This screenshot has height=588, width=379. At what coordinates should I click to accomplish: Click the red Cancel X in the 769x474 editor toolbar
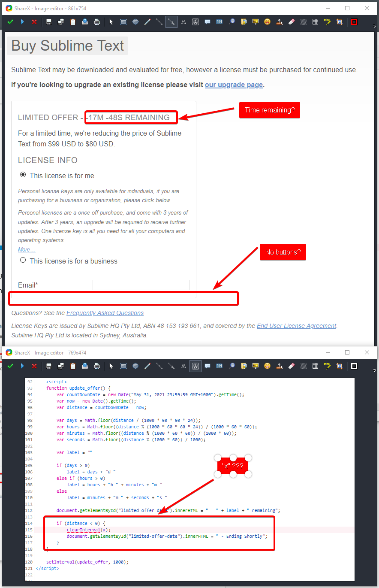tap(34, 366)
